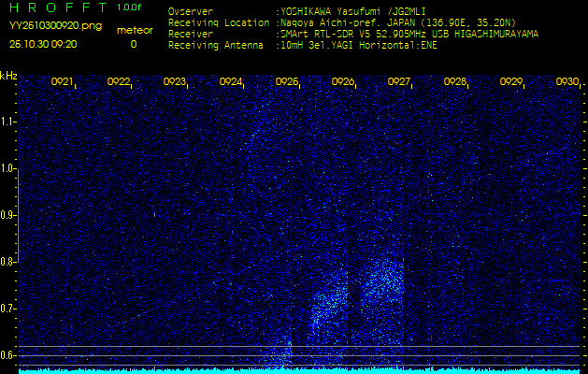Click the Nagoya Aichi-pref. JAPAN location value
Screen dimensions: 588x374
click(x=398, y=22)
